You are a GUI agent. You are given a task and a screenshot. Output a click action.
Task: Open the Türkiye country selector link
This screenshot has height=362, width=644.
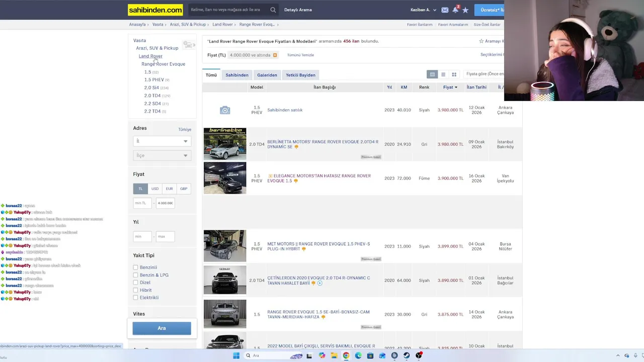tap(185, 129)
